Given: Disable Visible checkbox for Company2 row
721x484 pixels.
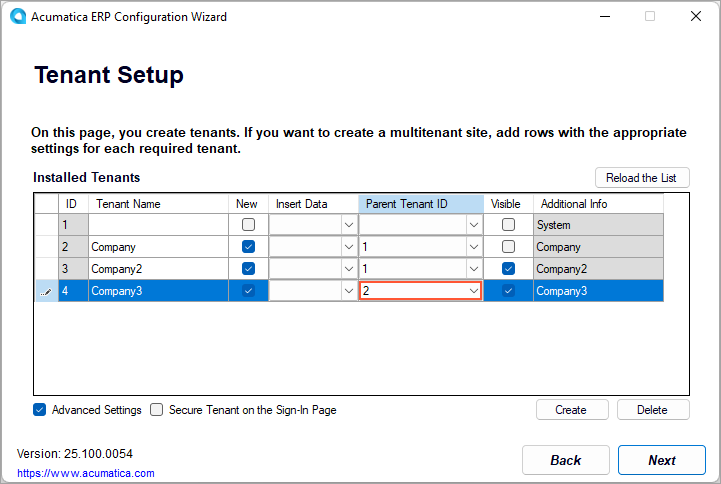Looking at the screenshot, I should click(x=508, y=268).
